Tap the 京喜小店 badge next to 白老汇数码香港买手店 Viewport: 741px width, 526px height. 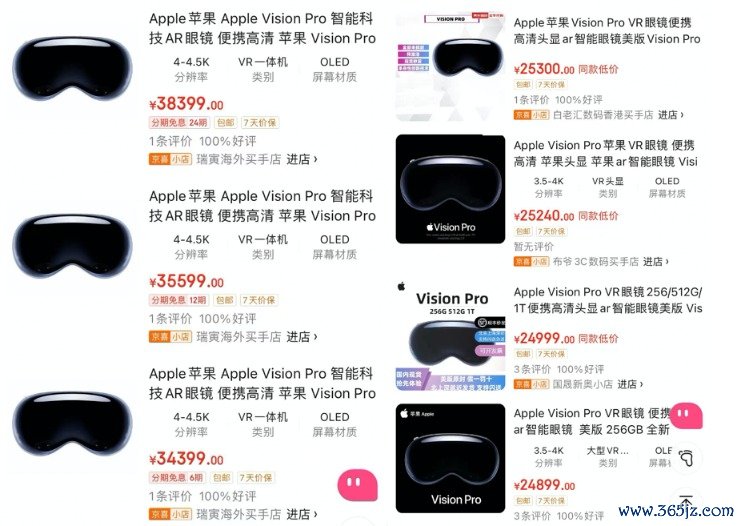click(x=532, y=115)
